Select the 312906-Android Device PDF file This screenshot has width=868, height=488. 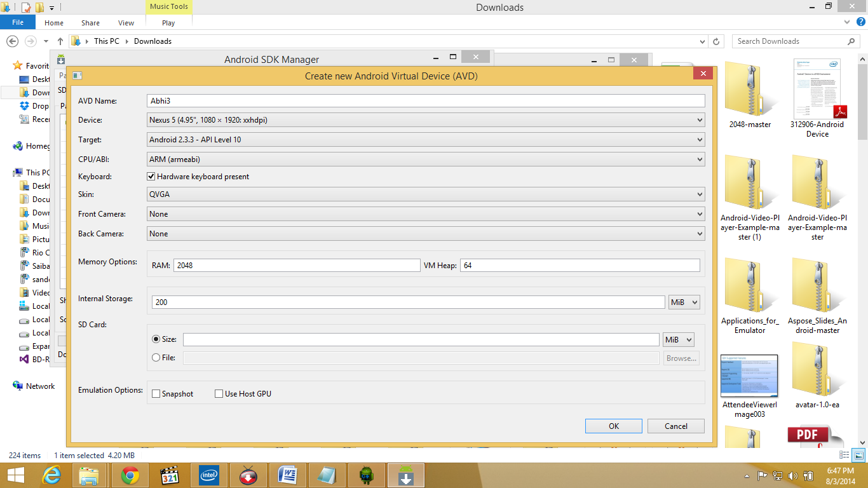(817, 98)
